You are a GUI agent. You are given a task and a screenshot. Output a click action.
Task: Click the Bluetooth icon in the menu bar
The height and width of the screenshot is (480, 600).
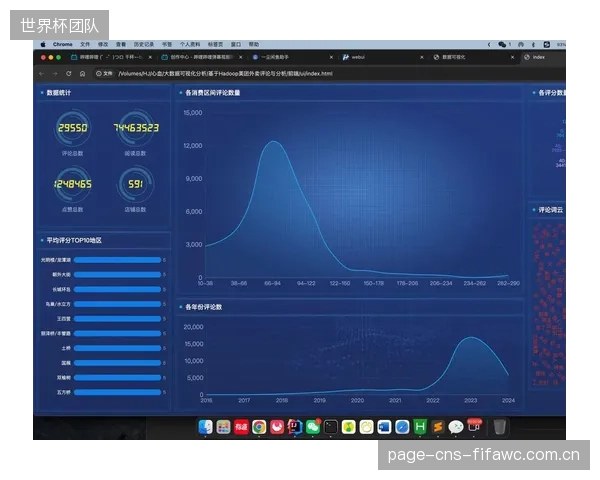pyautogui.click(x=533, y=44)
